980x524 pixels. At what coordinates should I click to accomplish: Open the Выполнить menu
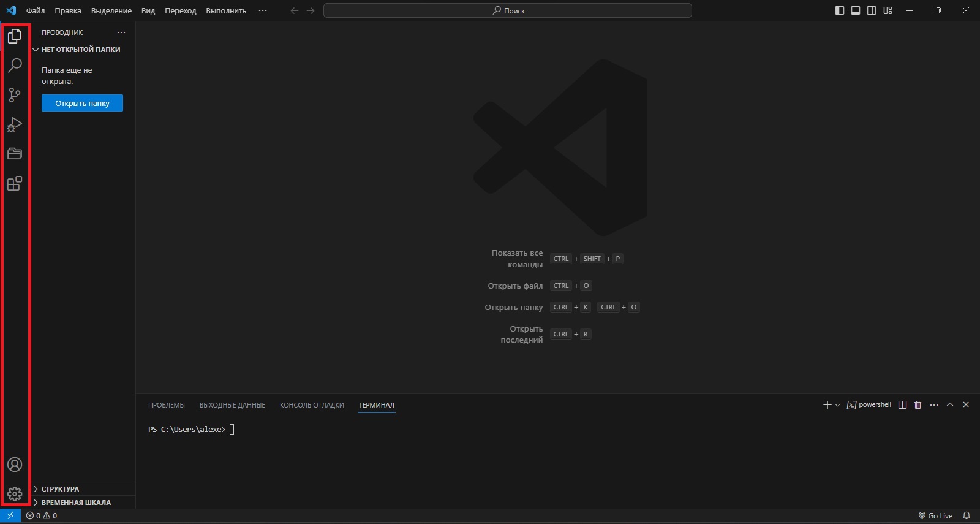(x=226, y=10)
